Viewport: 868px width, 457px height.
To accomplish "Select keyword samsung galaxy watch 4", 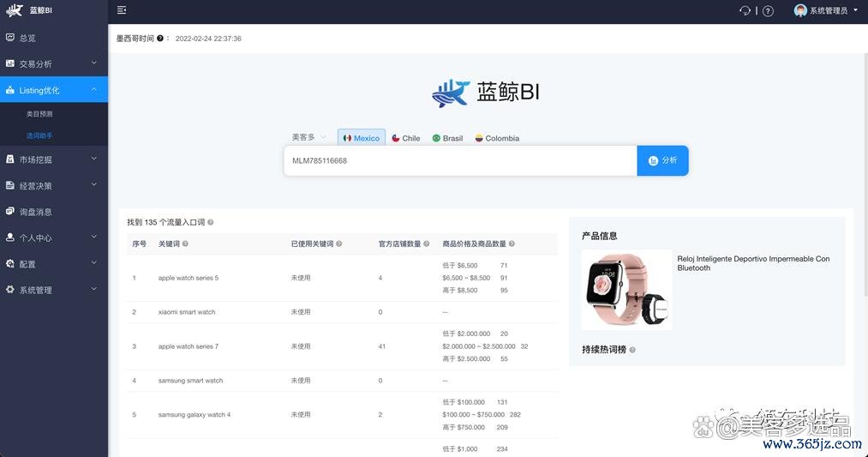I will (x=195, y=415).
